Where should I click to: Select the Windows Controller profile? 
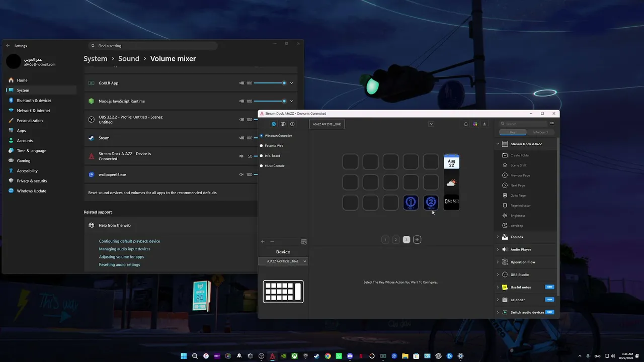276,136
